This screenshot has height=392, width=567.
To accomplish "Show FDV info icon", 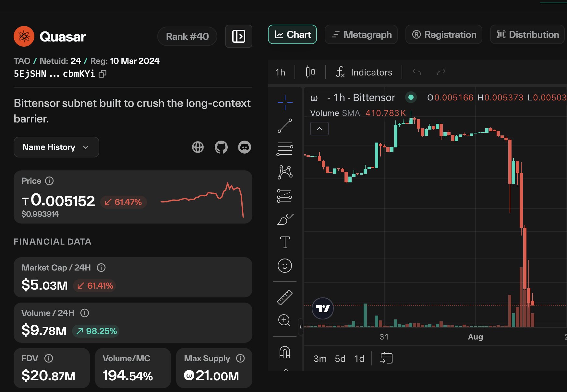I will tap(49, 358).
